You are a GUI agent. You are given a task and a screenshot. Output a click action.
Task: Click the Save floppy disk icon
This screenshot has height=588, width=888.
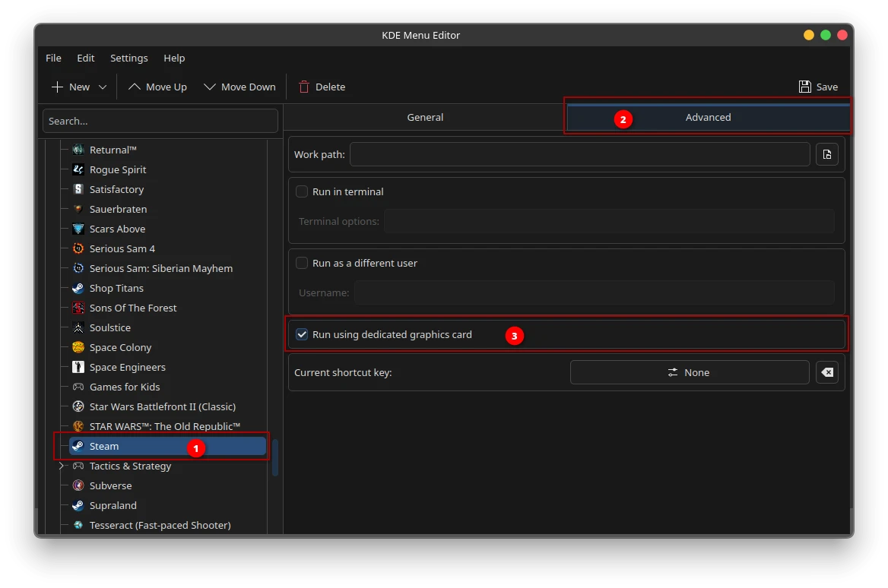(804, 87)
